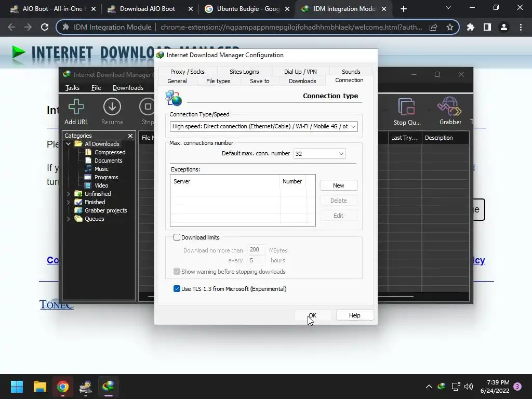Click the hours limit input field

pyautogui.click(x=256, y=260)
